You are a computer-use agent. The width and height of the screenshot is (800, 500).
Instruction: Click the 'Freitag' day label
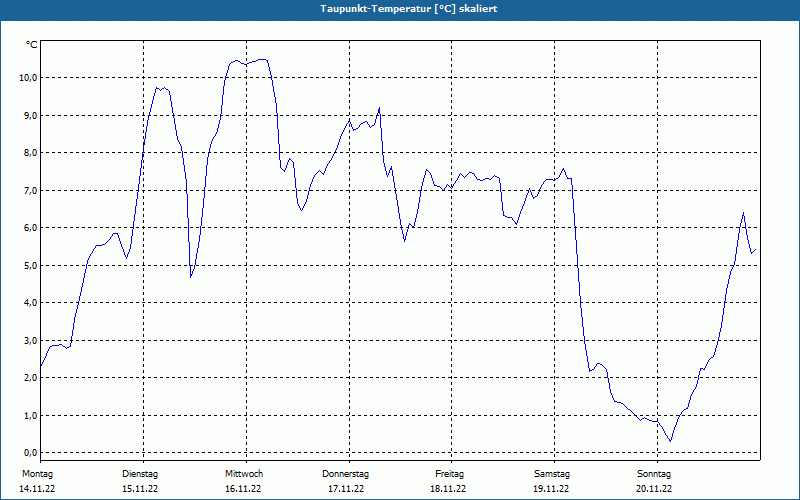tap(449, 474)
